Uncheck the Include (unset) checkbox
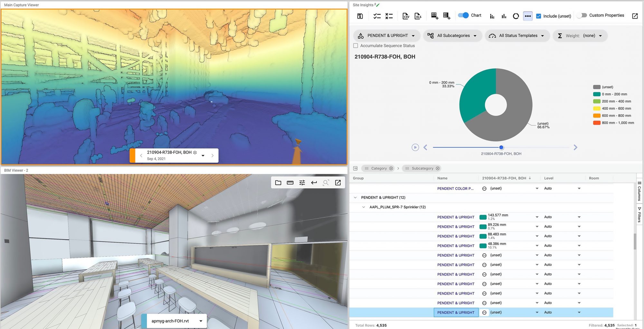The height and width of the screenshot is (329, 644). (538, 16)
